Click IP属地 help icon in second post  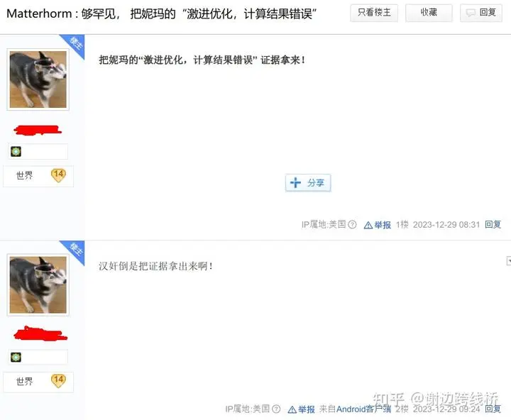coord(276,409)
